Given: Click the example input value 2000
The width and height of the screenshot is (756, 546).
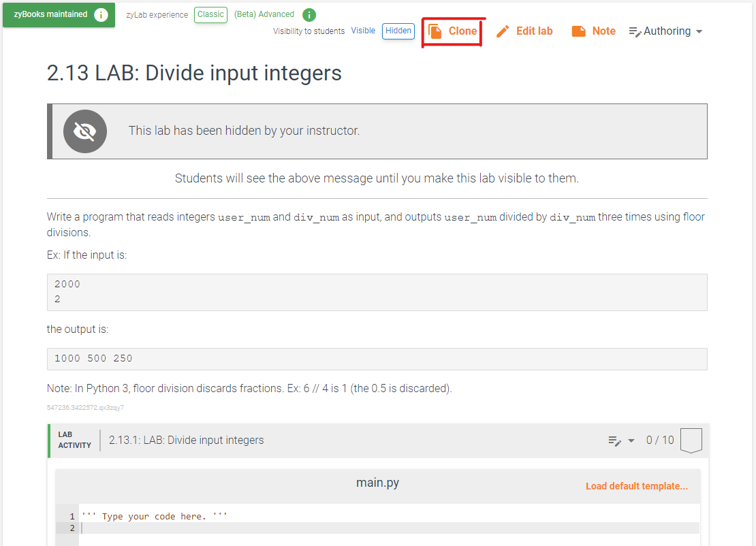Looking at the screenshot, I should (x=67, y=285).
